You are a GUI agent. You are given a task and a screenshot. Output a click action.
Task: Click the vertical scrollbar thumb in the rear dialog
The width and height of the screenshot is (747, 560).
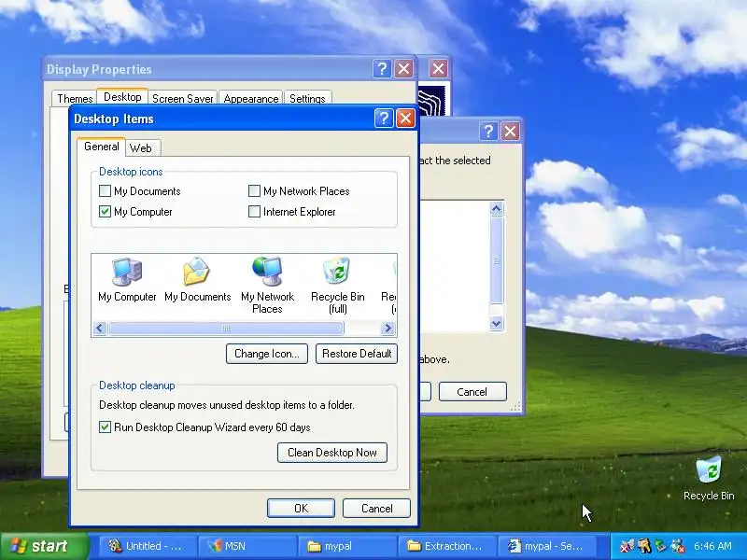point(496,260)
